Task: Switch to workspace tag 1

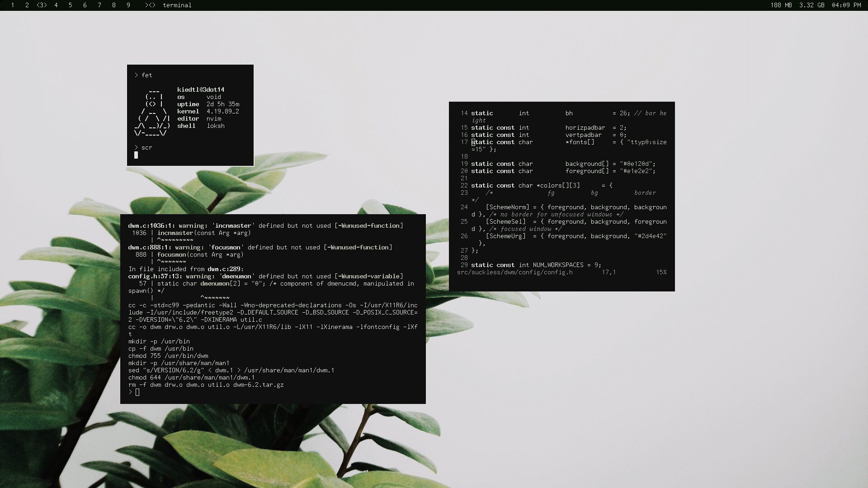Action: 13,5
